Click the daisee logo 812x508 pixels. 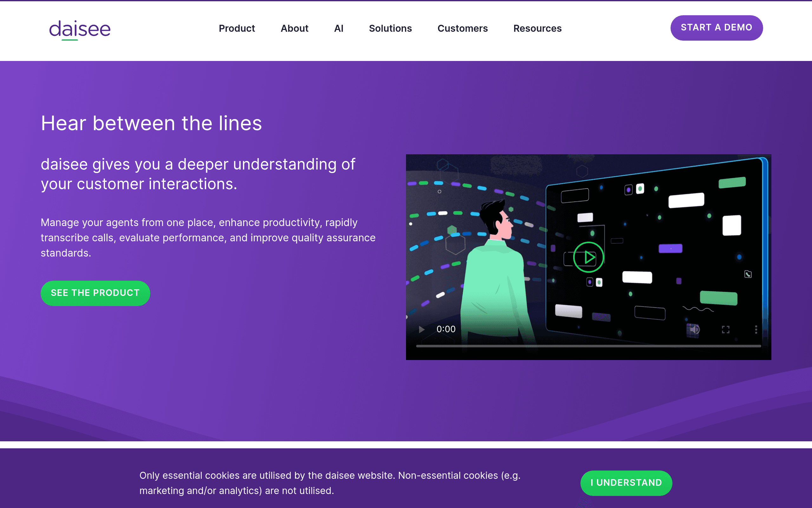(80, 30)
